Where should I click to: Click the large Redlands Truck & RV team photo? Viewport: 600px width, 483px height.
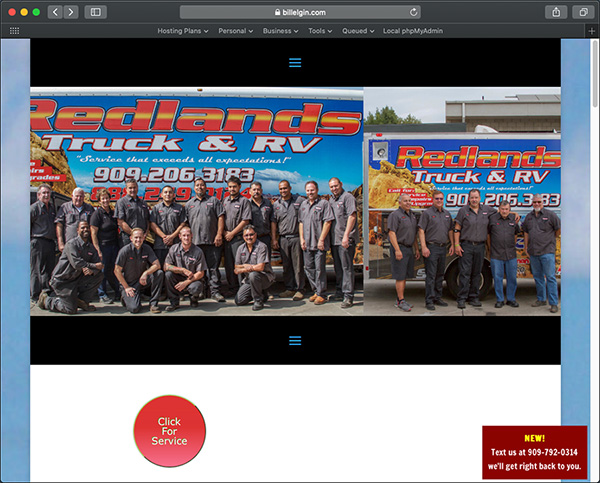[197, 201]
